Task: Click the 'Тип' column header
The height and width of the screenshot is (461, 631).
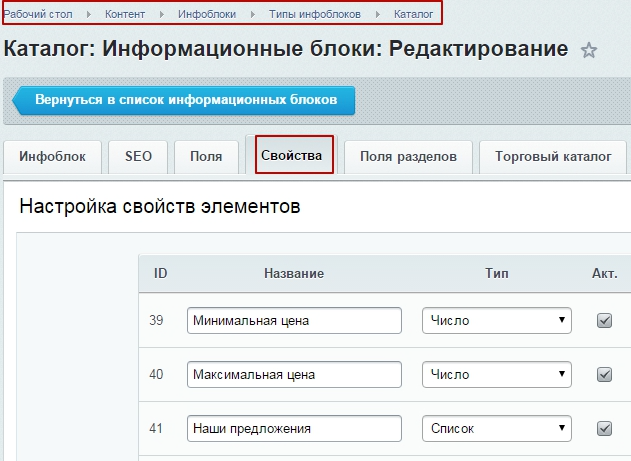Action: point(497,274)
